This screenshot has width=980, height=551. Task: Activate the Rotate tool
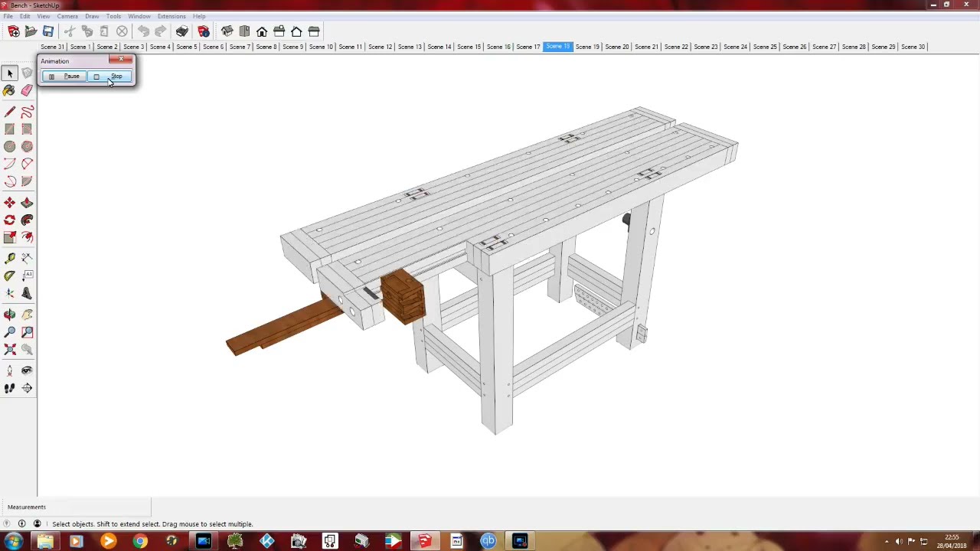[10, 220]
